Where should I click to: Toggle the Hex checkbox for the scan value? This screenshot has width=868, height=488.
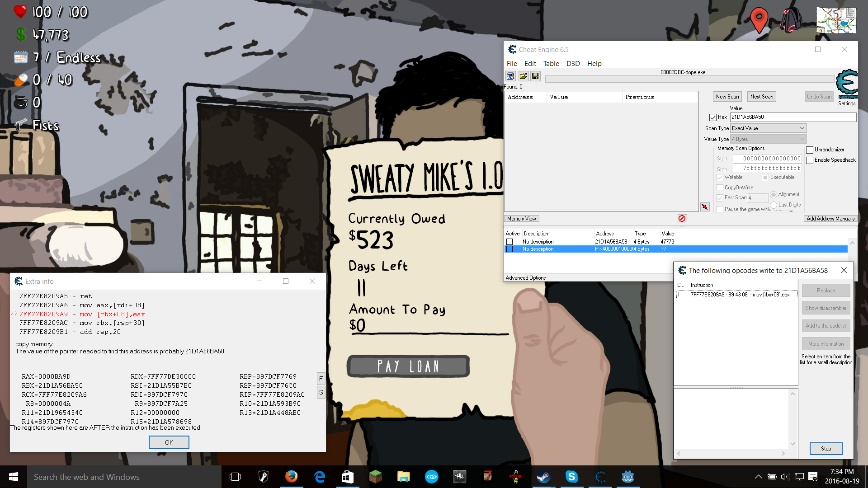pyautogui.click(x=713, y=117)
